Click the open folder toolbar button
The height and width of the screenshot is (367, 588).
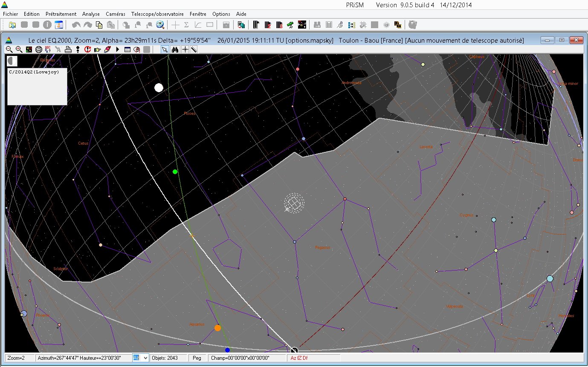[12, 25]
